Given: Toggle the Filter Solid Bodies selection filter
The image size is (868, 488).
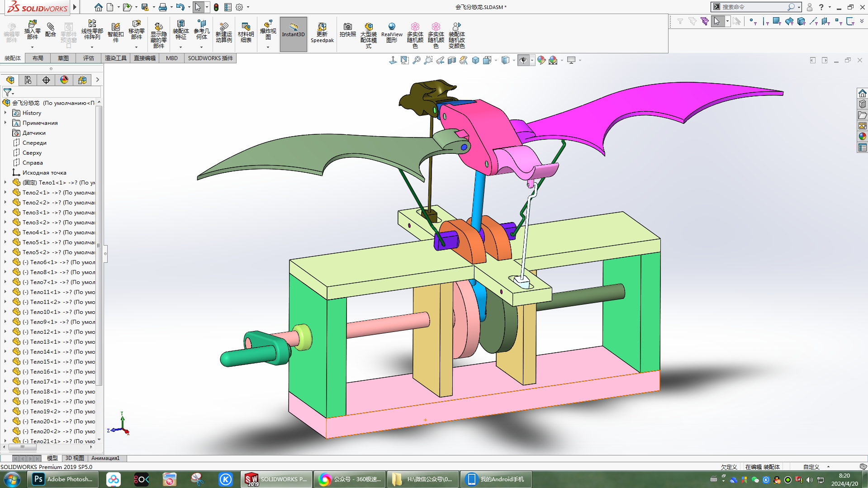Looking at the screenshot, I should (801, 21).
